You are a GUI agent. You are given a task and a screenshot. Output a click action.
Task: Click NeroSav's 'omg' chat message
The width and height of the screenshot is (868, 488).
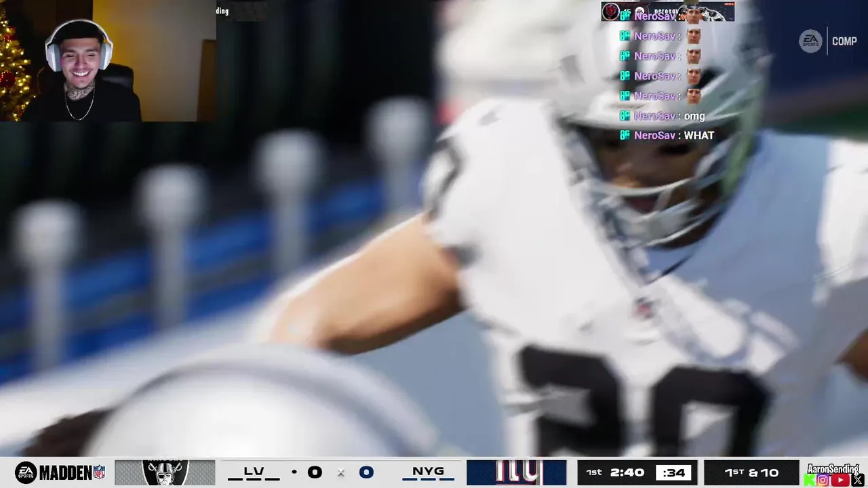694,116
